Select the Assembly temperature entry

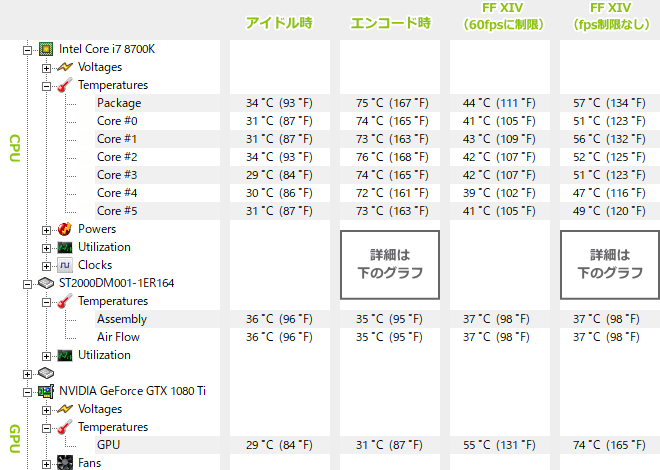pos(122,319)
